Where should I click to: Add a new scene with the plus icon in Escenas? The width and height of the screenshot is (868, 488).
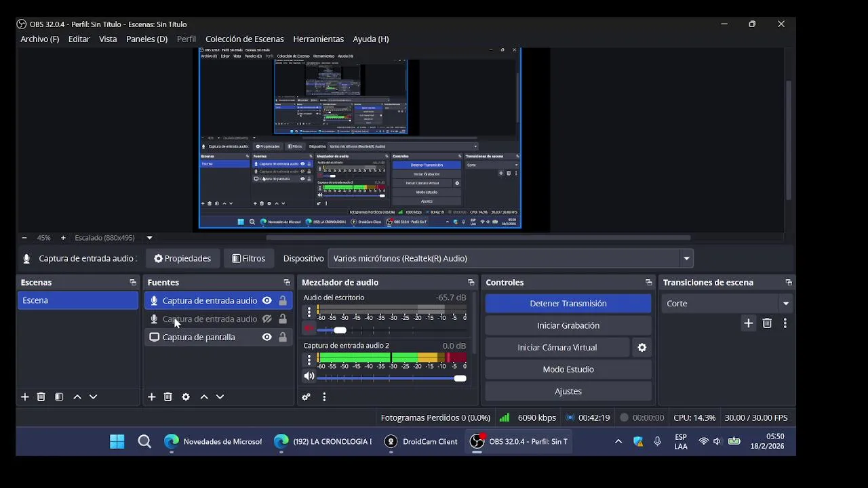[25, 397]
